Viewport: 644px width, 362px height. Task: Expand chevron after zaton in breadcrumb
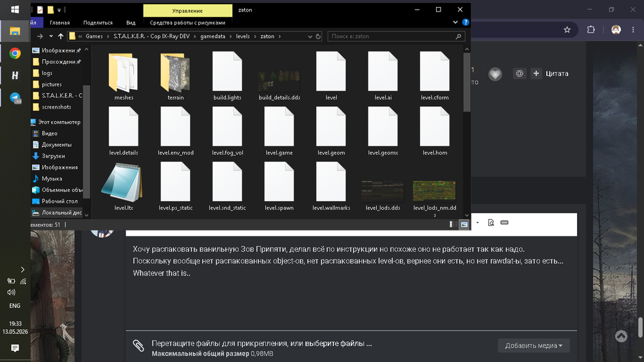279,36
